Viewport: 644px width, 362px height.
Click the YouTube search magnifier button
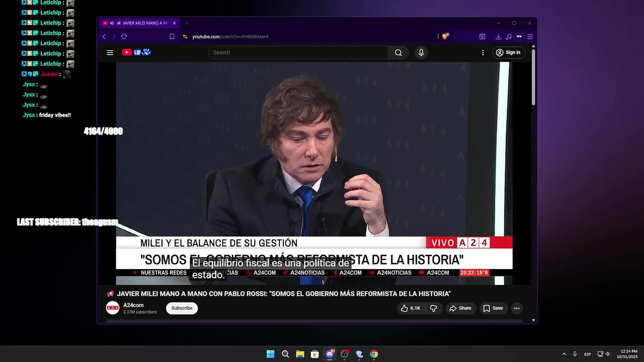398,52
